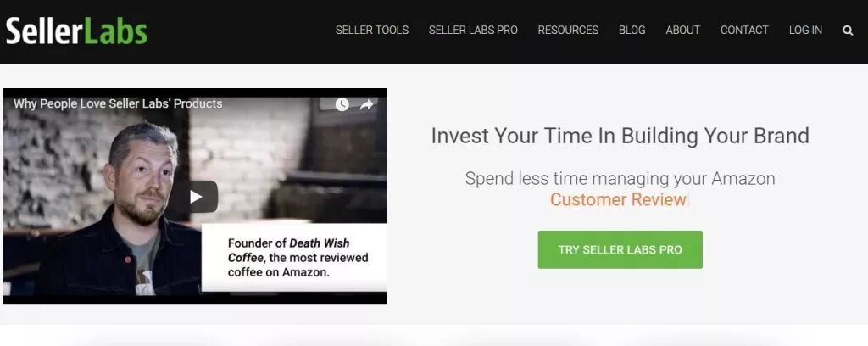Open the Contact page

[744, 30]
